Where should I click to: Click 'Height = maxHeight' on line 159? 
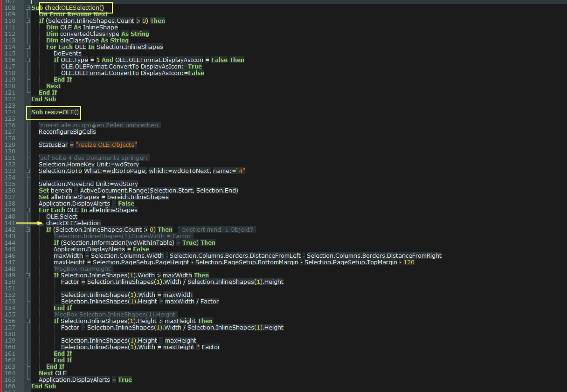point(129,341)
